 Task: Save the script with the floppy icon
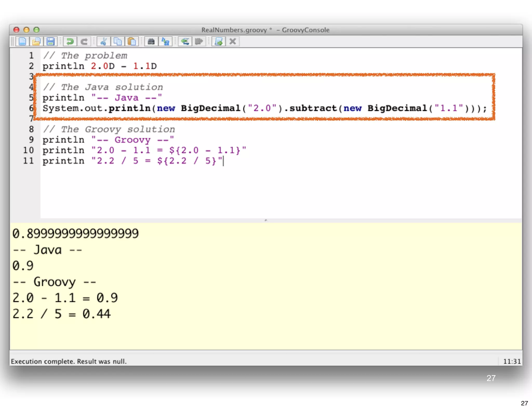[50, 42]
